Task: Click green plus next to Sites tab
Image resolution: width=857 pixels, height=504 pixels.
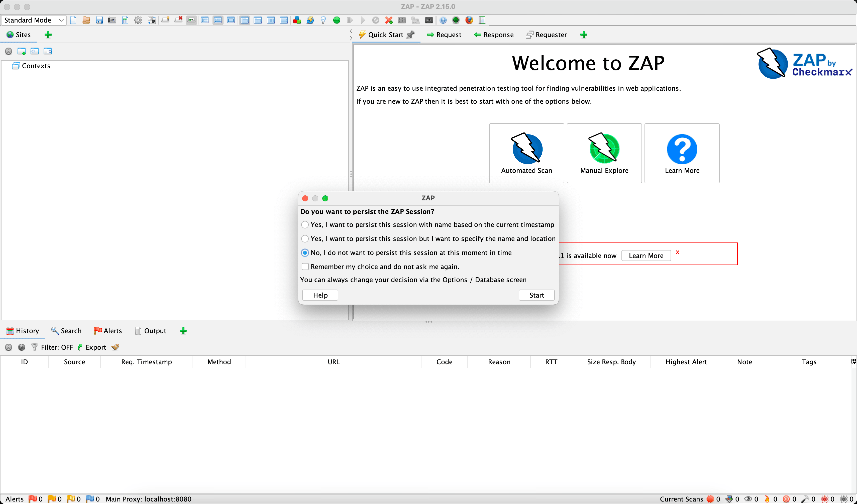Action: [48, 34]
